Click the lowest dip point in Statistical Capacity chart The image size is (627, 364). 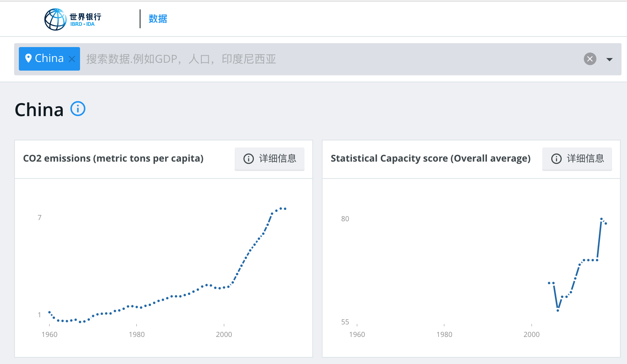coord(558,310)
